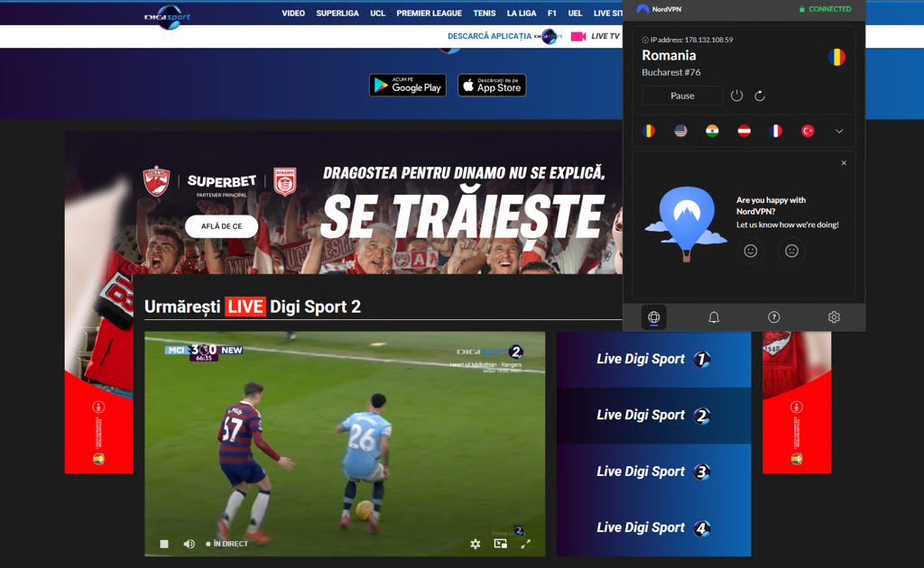Image resolution: width=924 pixels, height=568 pixels.
Task: Select the Romania flag in recent connections
Action: 649,131
